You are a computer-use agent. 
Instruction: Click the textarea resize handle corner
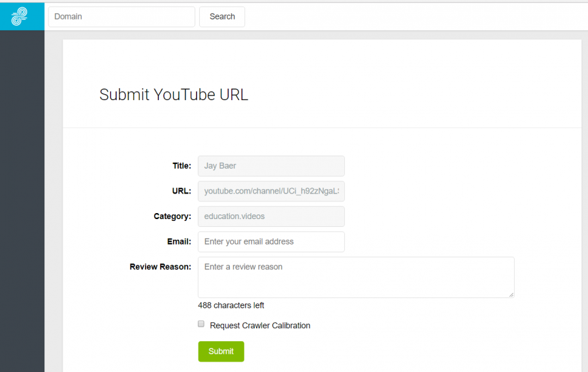[511, 295]
